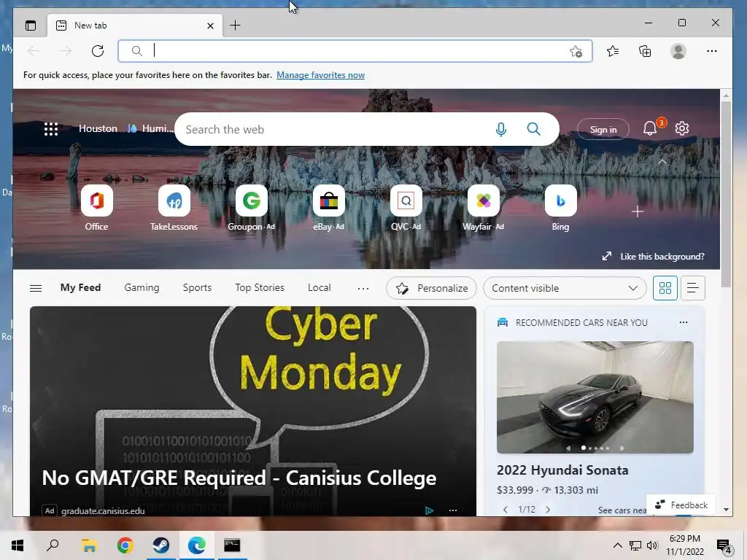Add this page to favorites star
Viewport: 747px width, 560px height.
click(x=576, y=52)
